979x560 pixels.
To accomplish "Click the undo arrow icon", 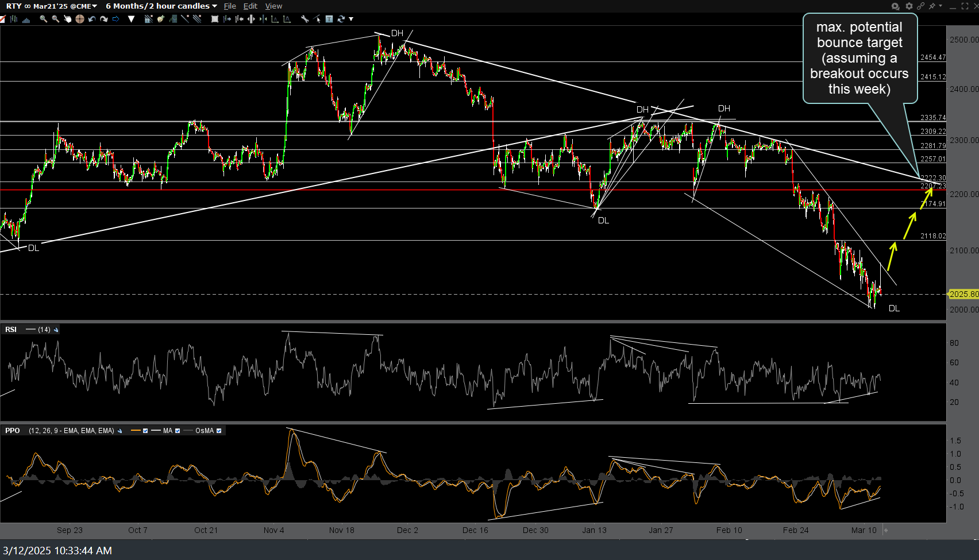I will pyautogui.click(x=92, y=19).
